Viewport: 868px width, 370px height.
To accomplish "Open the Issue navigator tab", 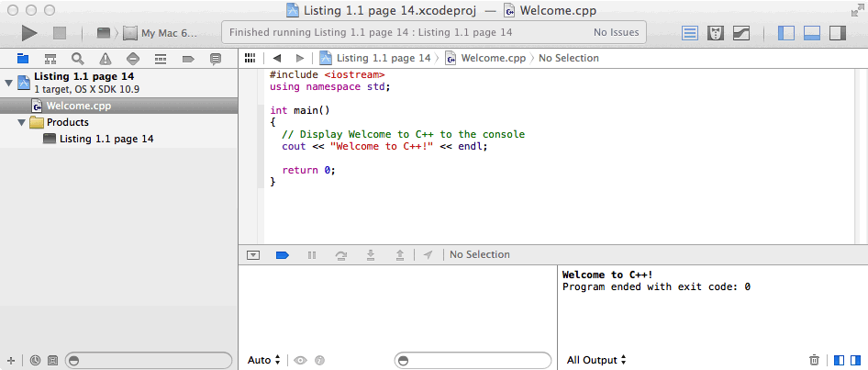I will tap(106, 58).
